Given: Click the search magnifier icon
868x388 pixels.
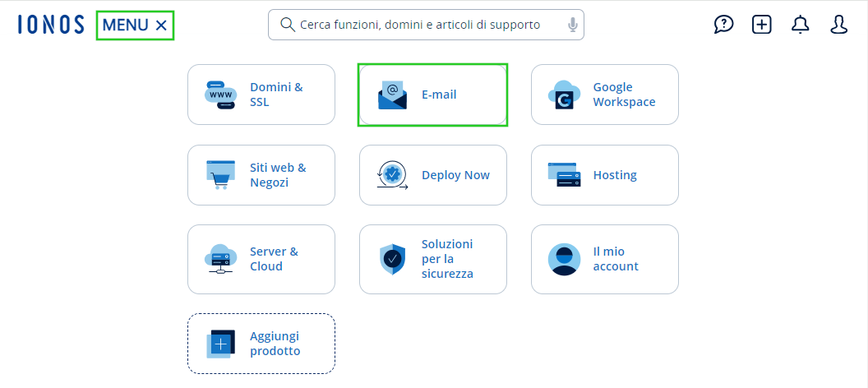Looking at the screenshot, I should [x=288, y=25].
